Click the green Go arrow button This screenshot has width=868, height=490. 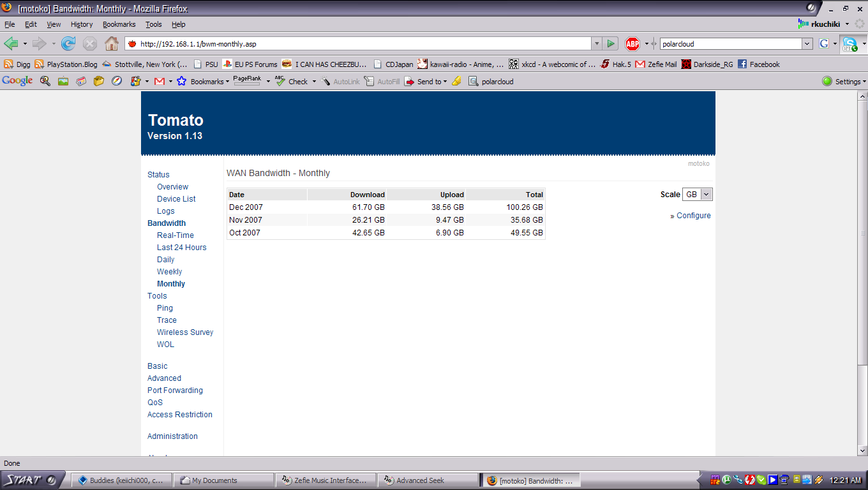click(611, 44)
